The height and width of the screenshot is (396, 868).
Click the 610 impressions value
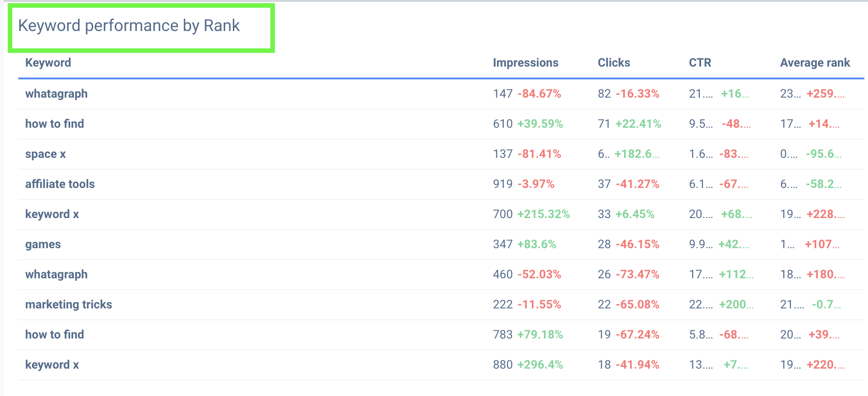tap(503, 124)
